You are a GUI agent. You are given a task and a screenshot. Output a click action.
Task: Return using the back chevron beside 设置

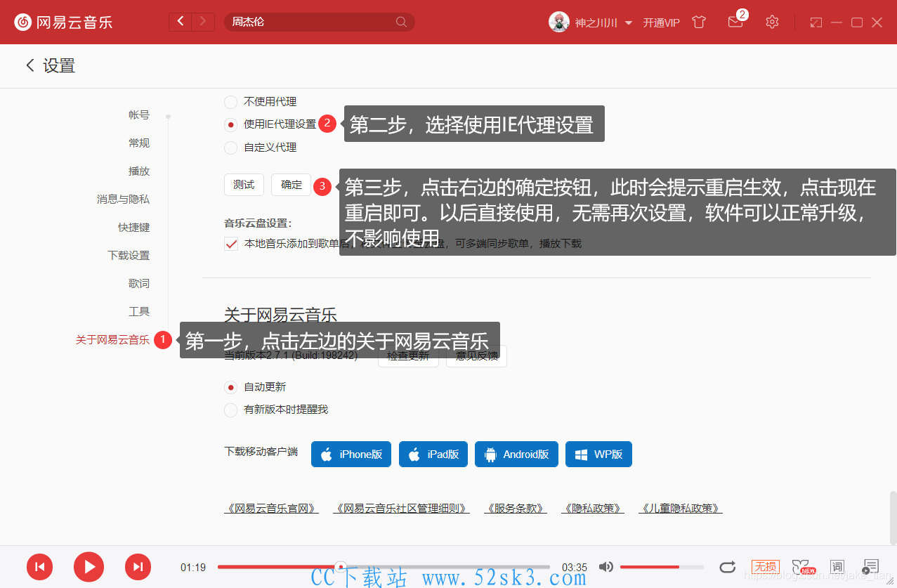point(30,65)
